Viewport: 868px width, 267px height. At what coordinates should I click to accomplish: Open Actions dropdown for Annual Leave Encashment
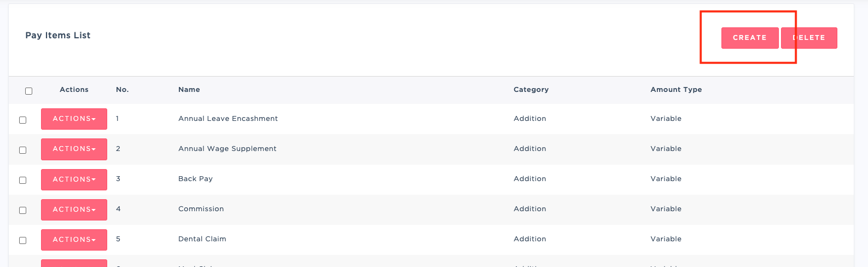(74, 119)
